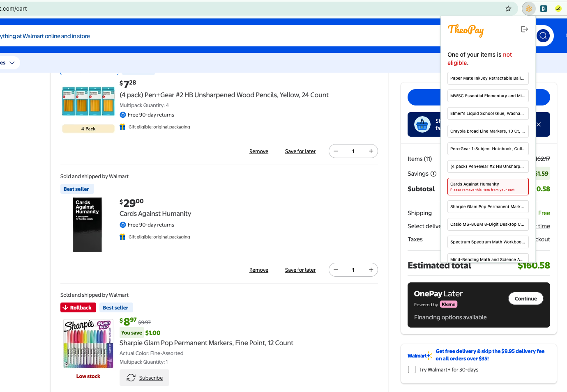Select Crayola Broad Line Markers in TheoPay
The width and height of the screenshot is (567, 392).
coord(488,131)
